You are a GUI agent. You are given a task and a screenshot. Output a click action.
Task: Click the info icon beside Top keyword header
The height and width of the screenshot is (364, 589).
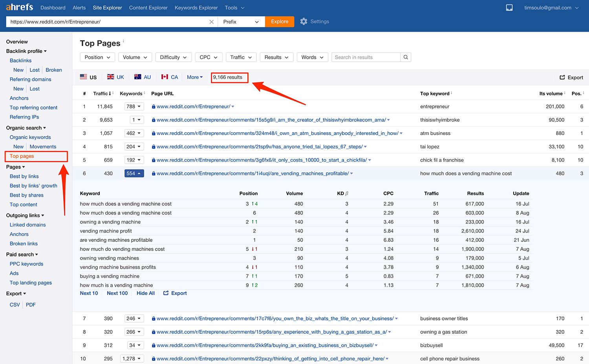pyautogui.click(x=452, y=93)
